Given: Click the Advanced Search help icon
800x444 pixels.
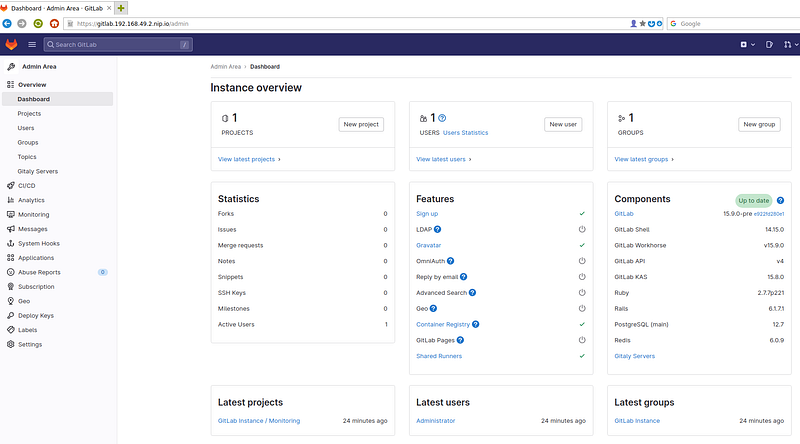Looking at the screenshot, I should [472, 293].
